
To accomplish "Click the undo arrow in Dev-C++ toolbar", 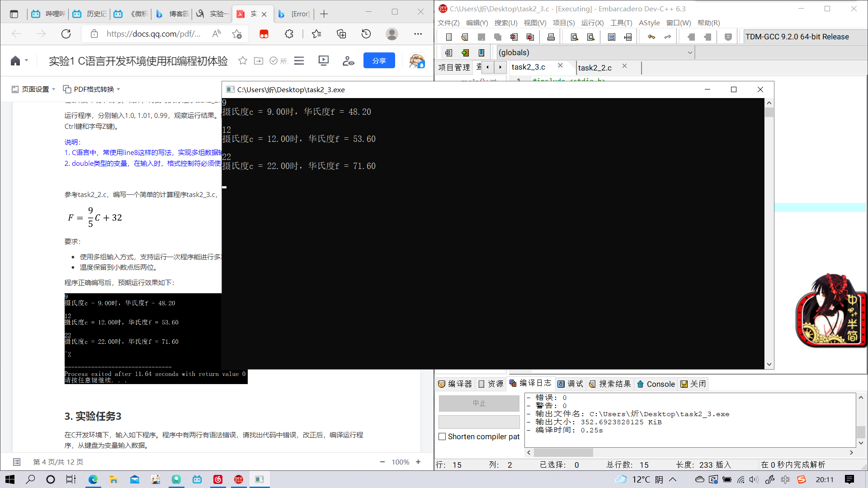I will coord(651,37).
